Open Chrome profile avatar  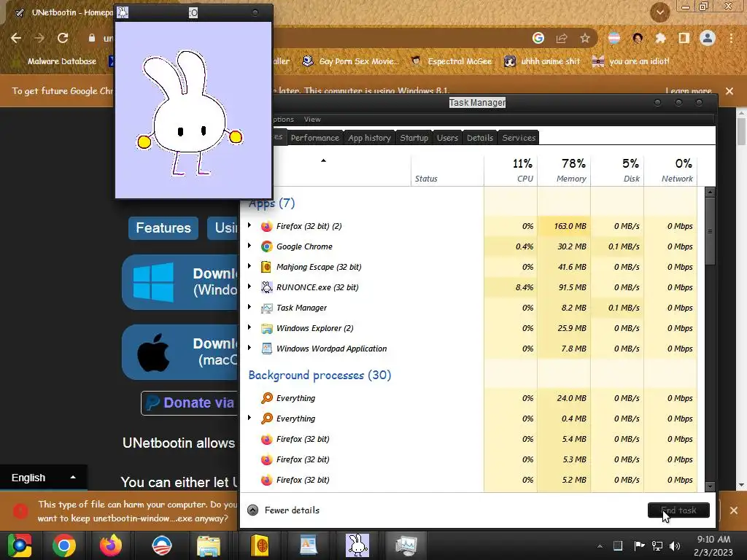[x=708, y=38]
